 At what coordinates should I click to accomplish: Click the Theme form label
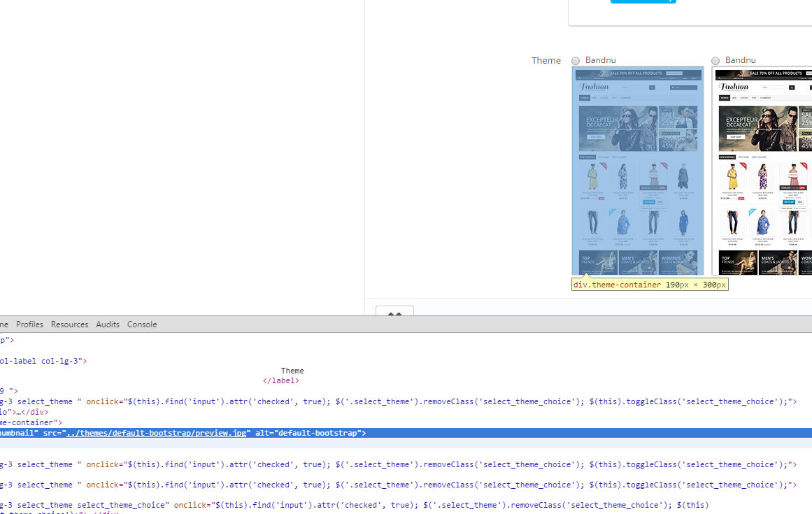[546, 61]
